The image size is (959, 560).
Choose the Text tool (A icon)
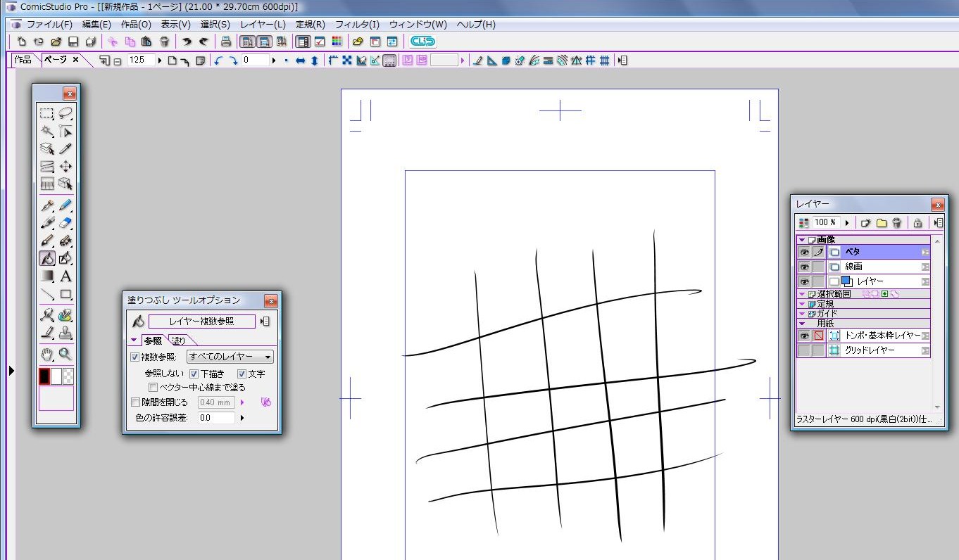tap(65, 276)
